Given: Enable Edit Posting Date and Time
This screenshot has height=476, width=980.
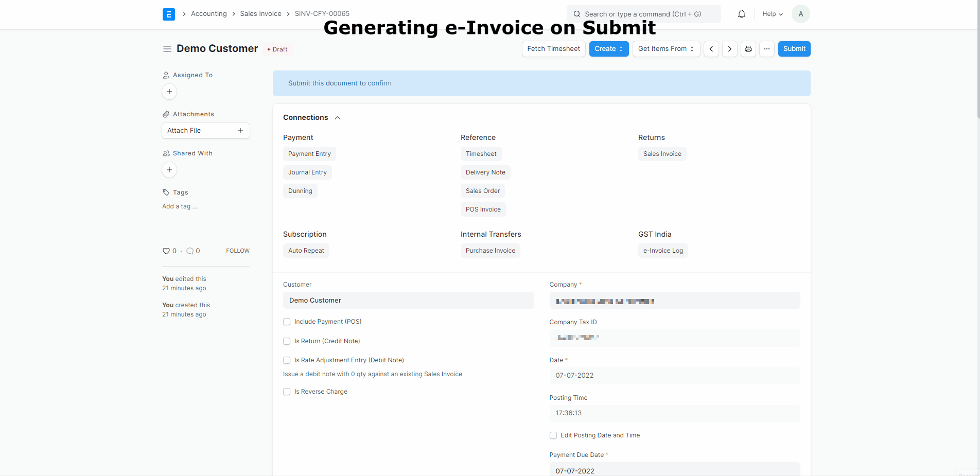Looking at the screenshot, I should pos(553,435).
